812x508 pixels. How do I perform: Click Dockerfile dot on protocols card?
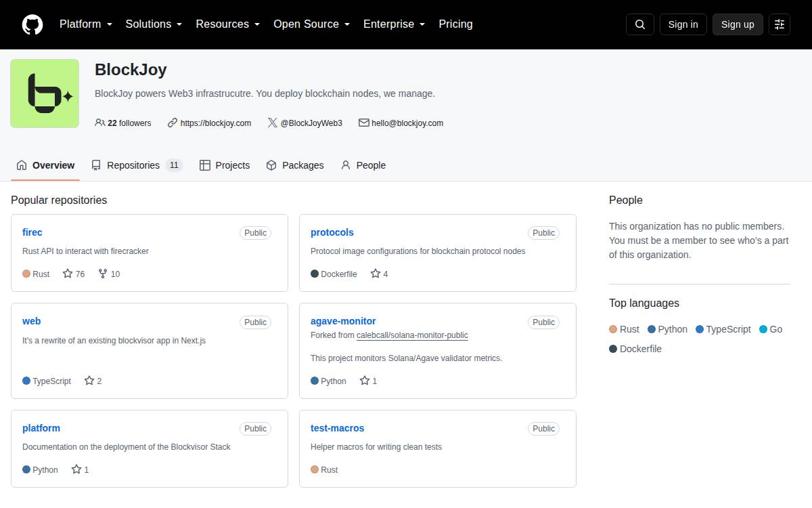(x=315, y=274)
